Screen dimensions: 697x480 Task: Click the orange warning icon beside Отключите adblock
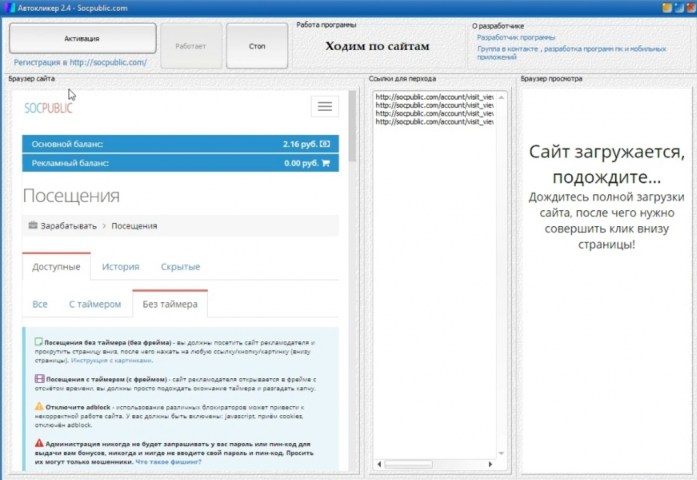tap(39, 406)
